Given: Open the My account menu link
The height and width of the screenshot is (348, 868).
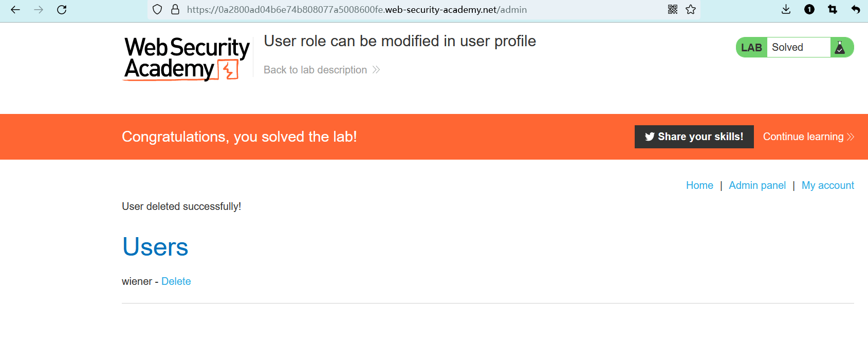Looking at the screenshot, I should [x=827, y=185].
